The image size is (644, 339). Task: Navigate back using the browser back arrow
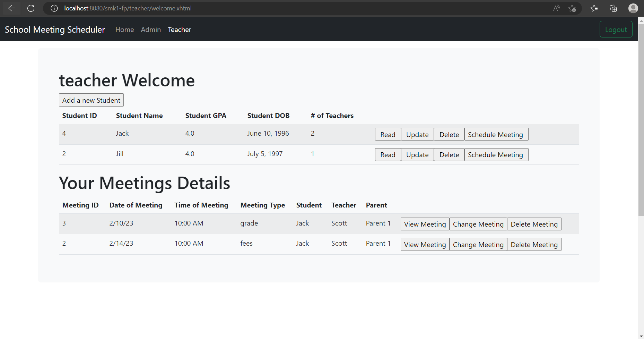coord(11,8)
